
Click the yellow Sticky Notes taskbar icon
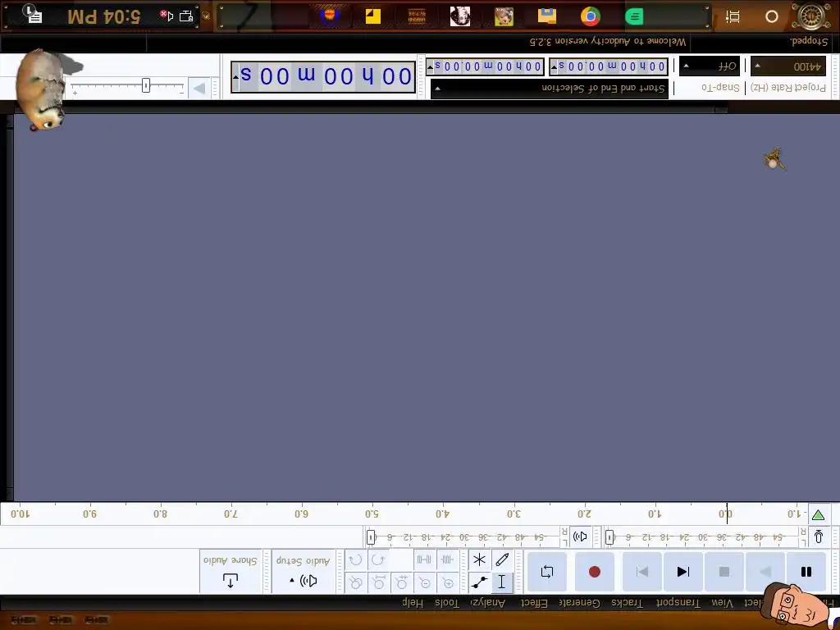click(373, 16)
